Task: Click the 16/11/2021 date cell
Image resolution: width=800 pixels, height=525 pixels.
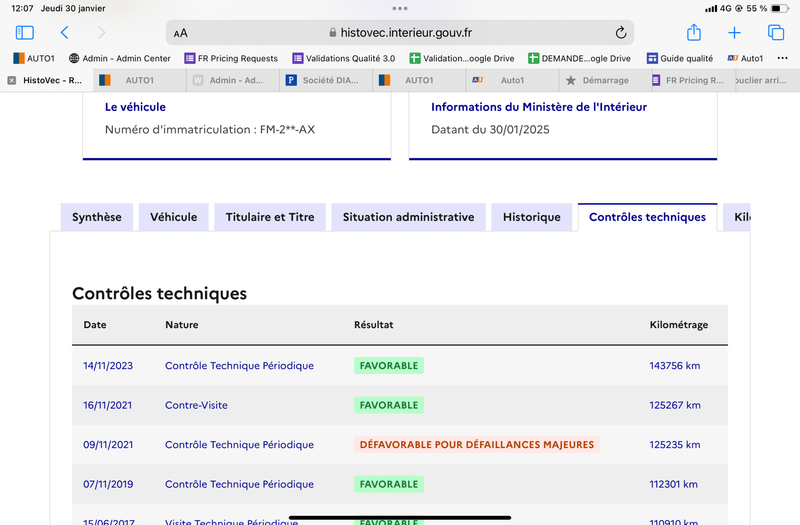Action: tap(107, 405)
